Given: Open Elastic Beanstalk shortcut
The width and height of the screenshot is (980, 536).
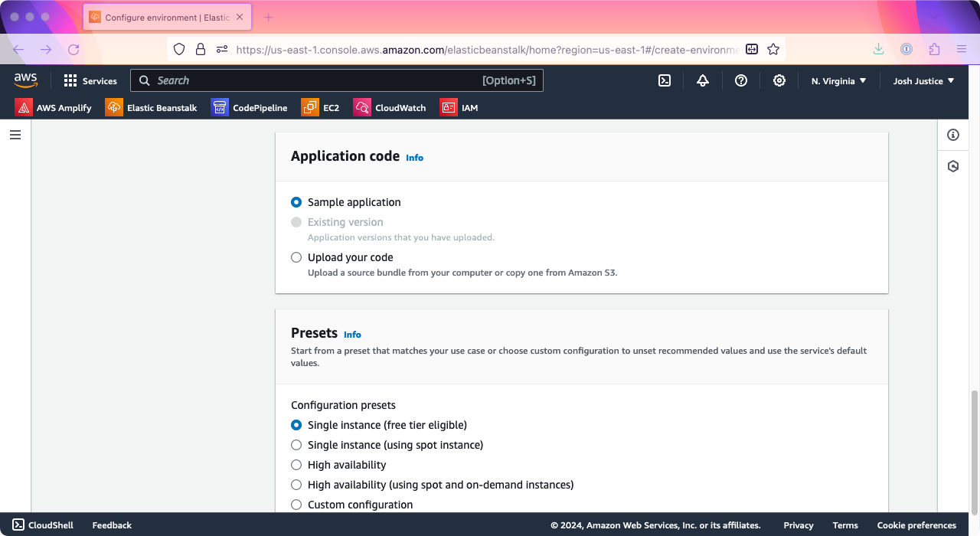Looking at the screenshot, I should click(x=151, y=108).
